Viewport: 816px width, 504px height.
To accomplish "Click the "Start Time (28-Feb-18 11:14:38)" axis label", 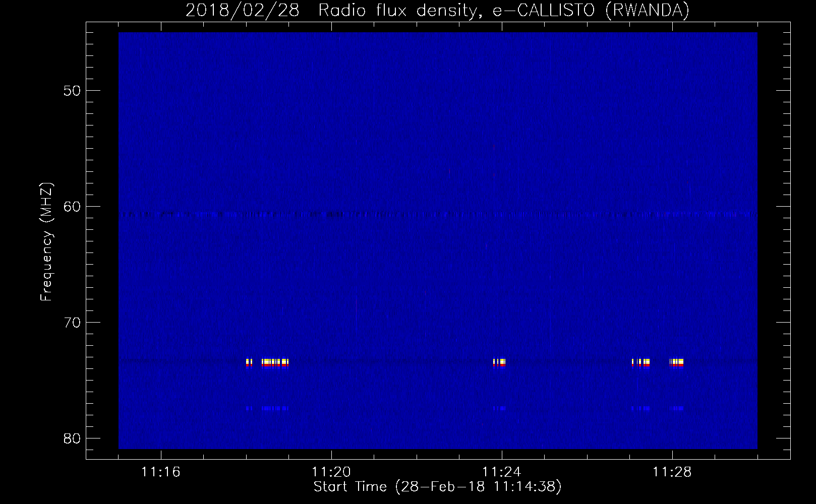I will (437, 487).
